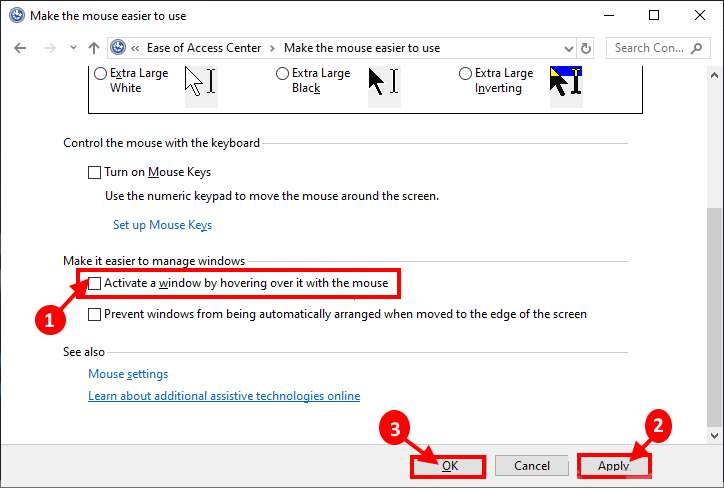Expand hidden breadcrumb chevrons in address bar
724x488 pixels.
(x=135, y=48)
